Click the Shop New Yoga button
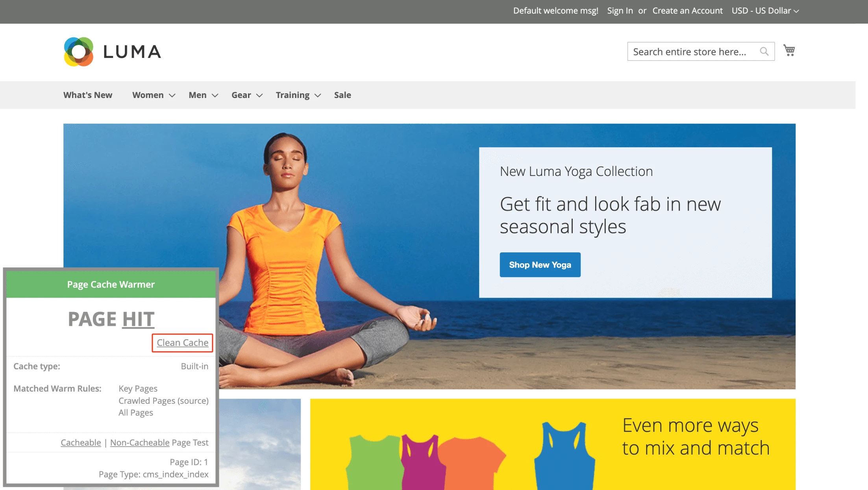868x490 pixels. [x=540, y=264]
